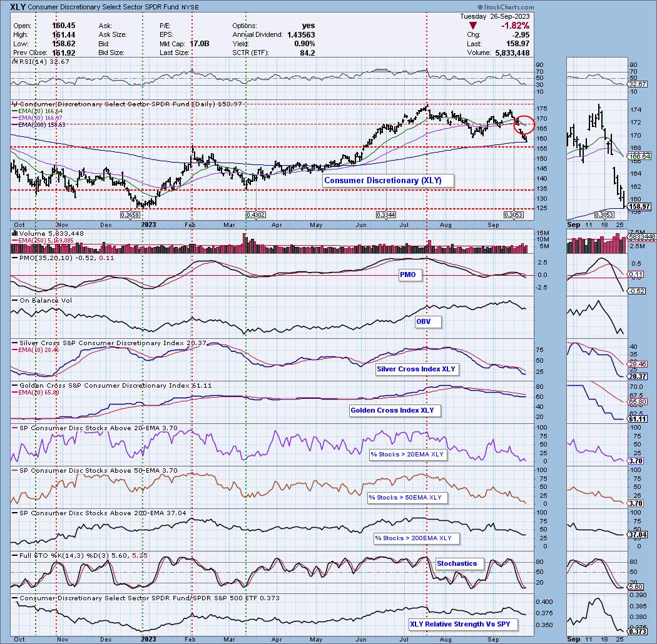
Task: Click the 2023 label under price panel
Action: click(148, 225)
